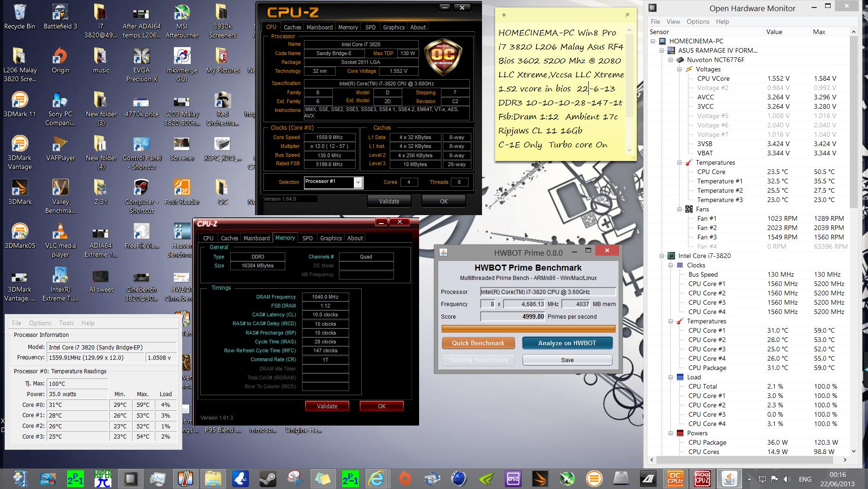
Task: Launch VLC media player from desktop
Action: point(60,241)
